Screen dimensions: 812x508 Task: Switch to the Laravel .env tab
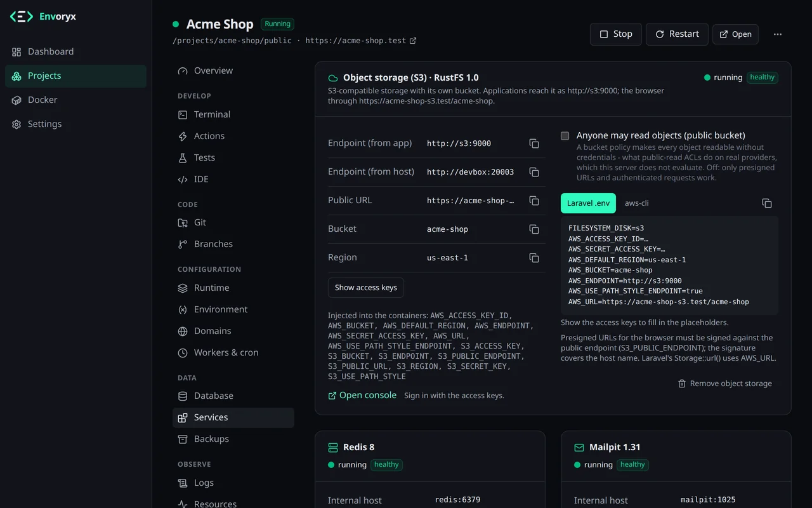click(588, 203)
